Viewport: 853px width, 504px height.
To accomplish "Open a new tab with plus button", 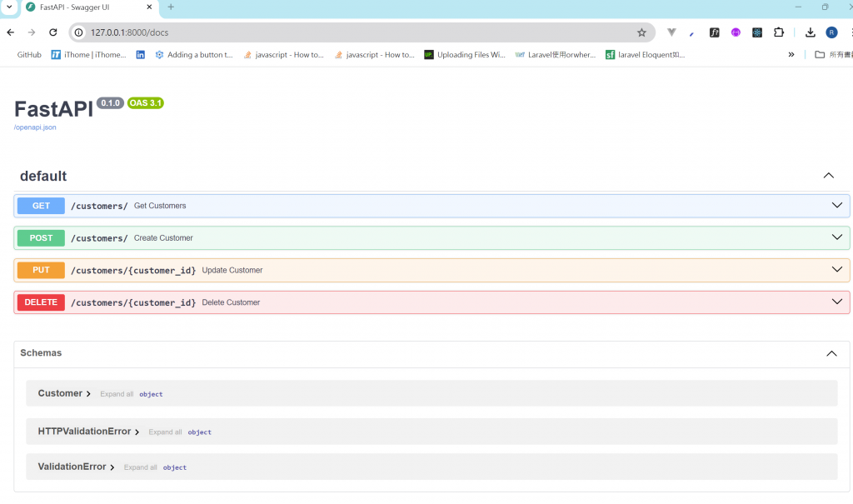I will 171,7.
